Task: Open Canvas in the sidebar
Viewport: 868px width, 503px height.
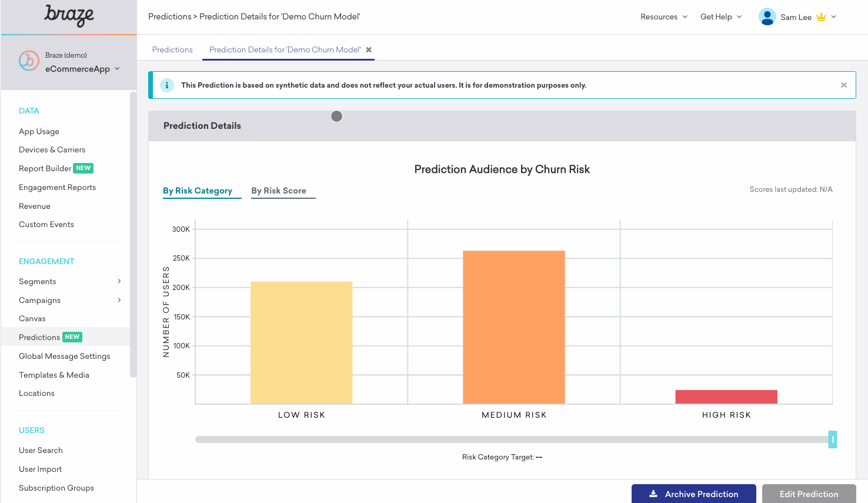Action: (32, 319)
